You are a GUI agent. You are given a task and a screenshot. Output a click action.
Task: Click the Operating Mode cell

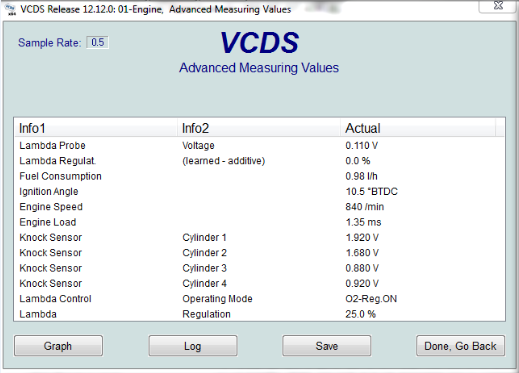(x=217, y=299)
